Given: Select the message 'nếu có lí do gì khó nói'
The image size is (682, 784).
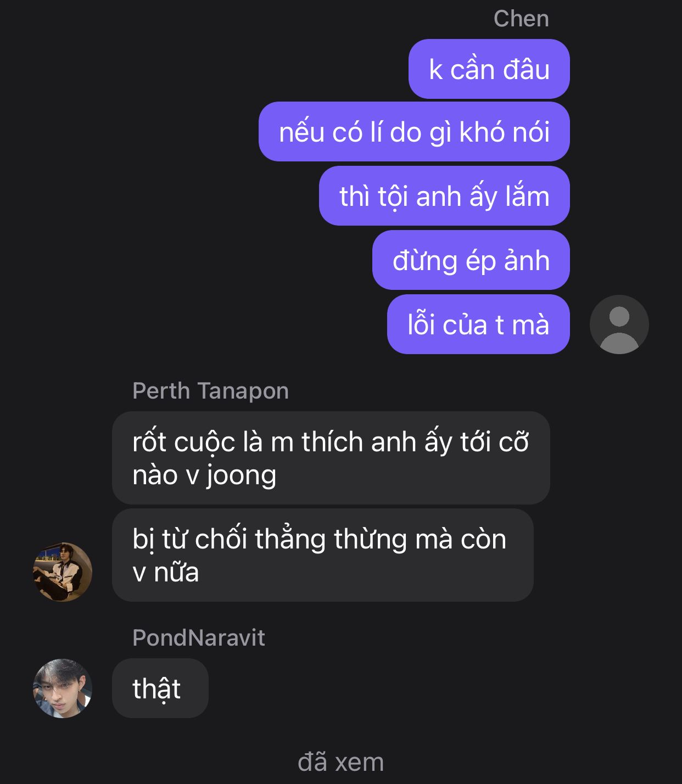Looking at the screenshot, I should [414, 132].
